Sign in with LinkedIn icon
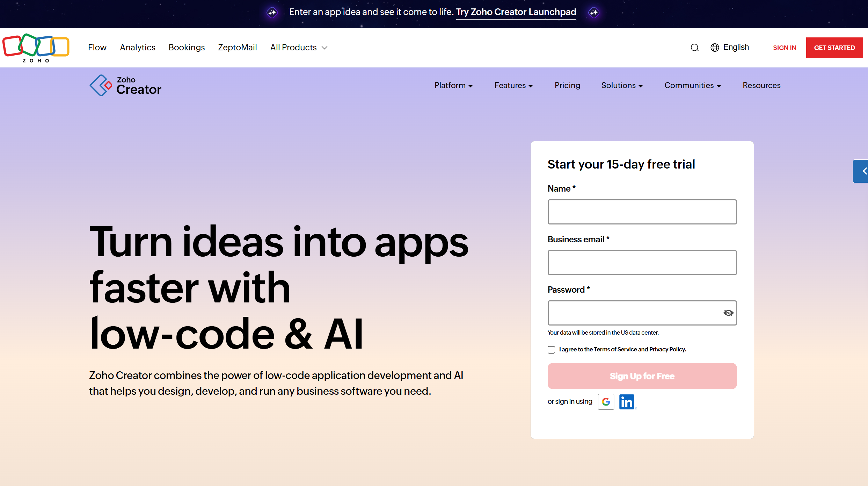This screenshot has height=486, width=868. [627, 402]
